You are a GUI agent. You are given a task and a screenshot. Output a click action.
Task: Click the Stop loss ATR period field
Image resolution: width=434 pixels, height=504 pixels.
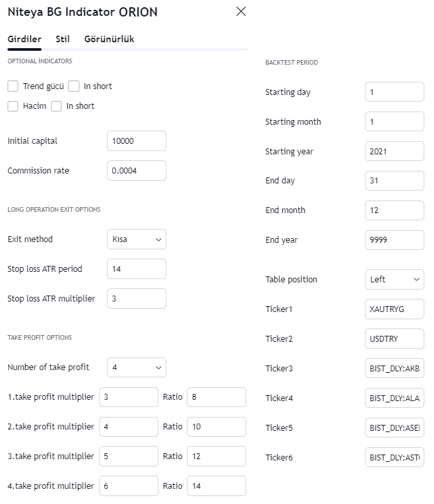(x=137, y=268)
